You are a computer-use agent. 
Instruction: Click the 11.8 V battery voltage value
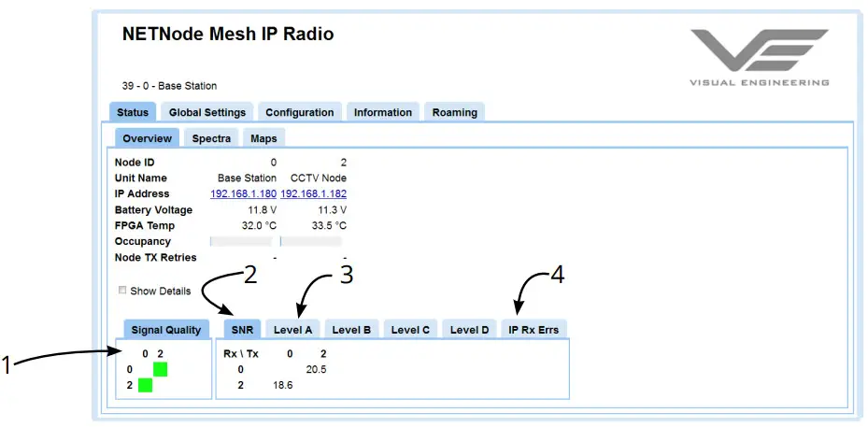coord(263,210)
